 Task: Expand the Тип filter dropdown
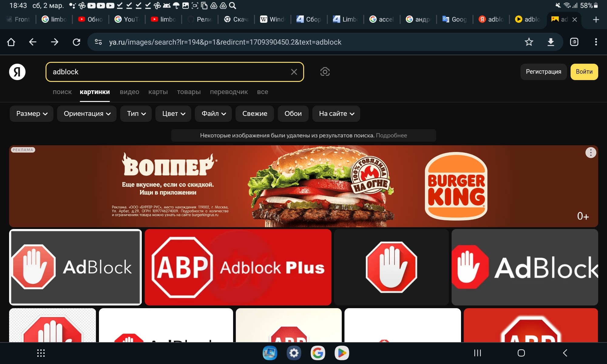click(136, 114)
